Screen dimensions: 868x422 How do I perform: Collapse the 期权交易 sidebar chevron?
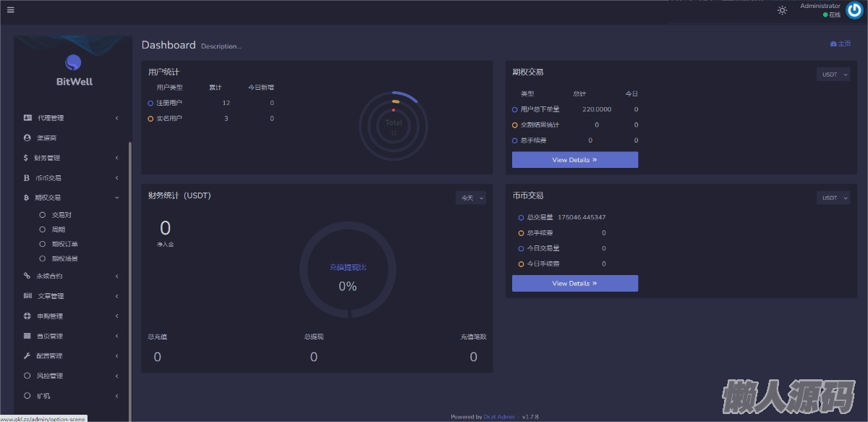(x=117, y=198)
